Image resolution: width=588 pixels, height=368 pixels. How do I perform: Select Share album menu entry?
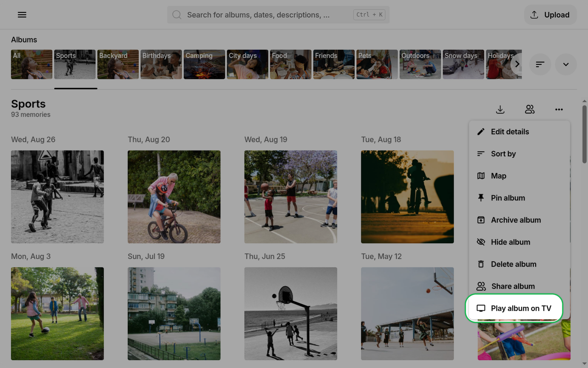point(520,286)
